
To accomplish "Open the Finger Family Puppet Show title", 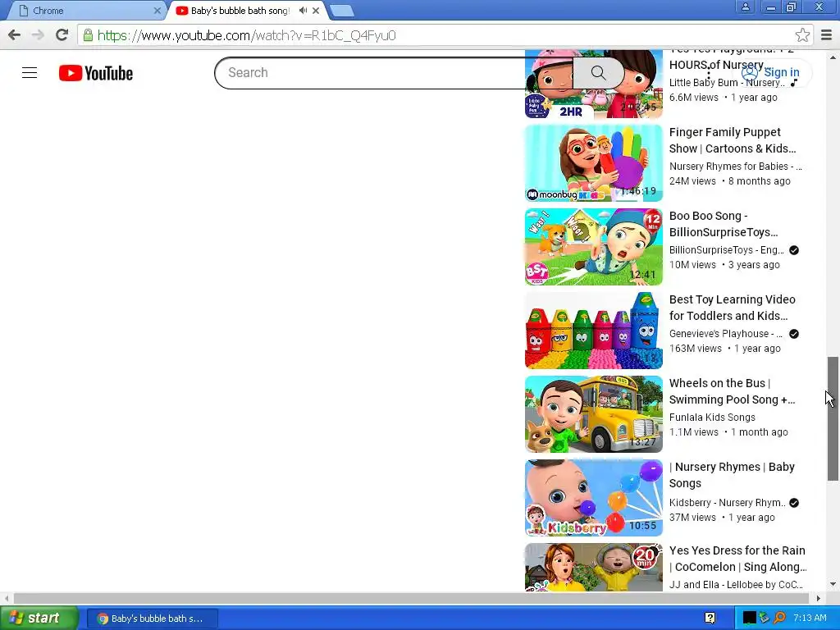I will [733, 140].
